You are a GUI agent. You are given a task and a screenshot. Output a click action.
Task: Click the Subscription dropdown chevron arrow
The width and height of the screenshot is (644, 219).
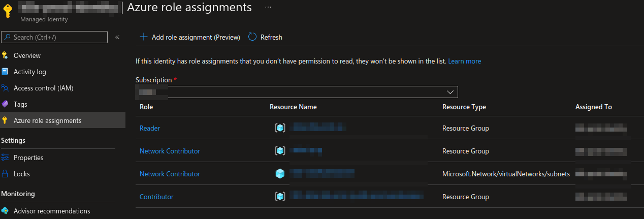coord(450,92)
